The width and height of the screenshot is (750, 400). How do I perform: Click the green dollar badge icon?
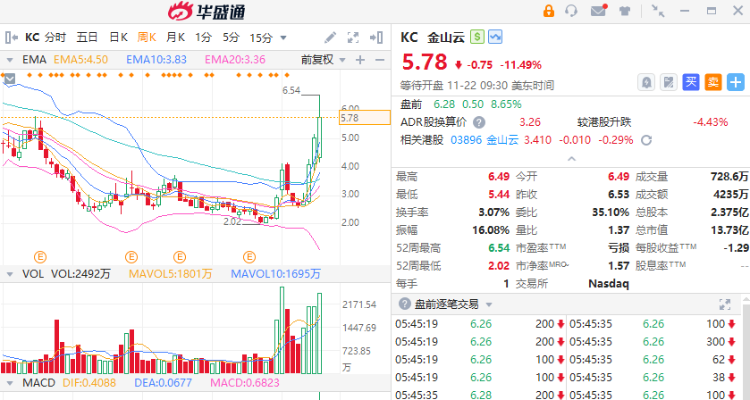[x=476, y=37]
